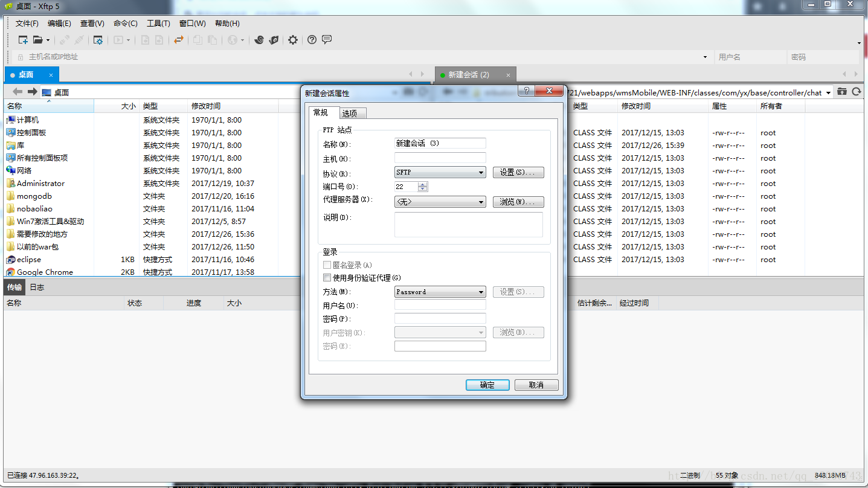
Task: Click the globe encoding toolbar icon
Action: click(233, 40)
